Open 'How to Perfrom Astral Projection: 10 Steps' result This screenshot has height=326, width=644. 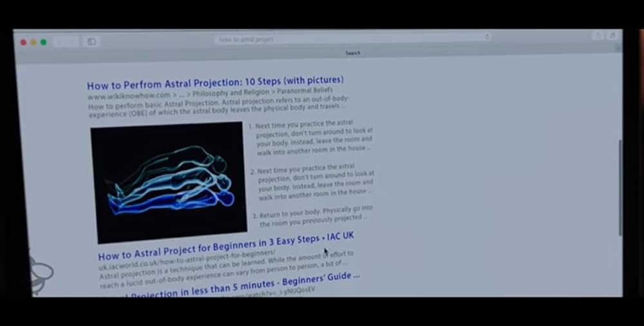click(215, 82)
